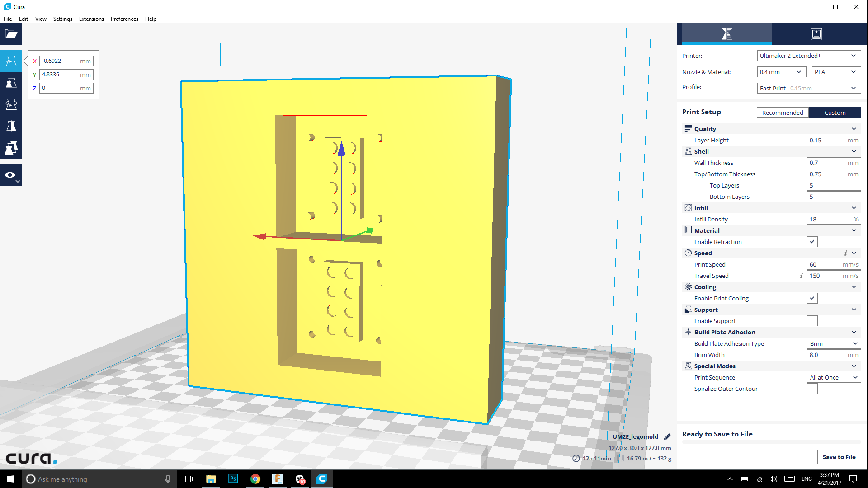Click the Layer Height input field
Screen dimensions: 868x488
834,140
